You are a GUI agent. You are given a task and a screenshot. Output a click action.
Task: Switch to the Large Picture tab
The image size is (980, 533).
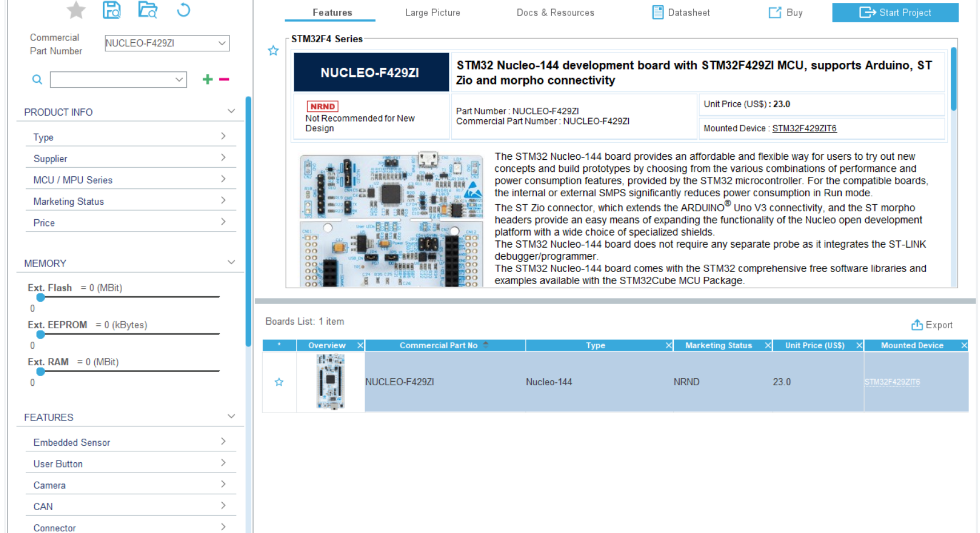(433, 13)
